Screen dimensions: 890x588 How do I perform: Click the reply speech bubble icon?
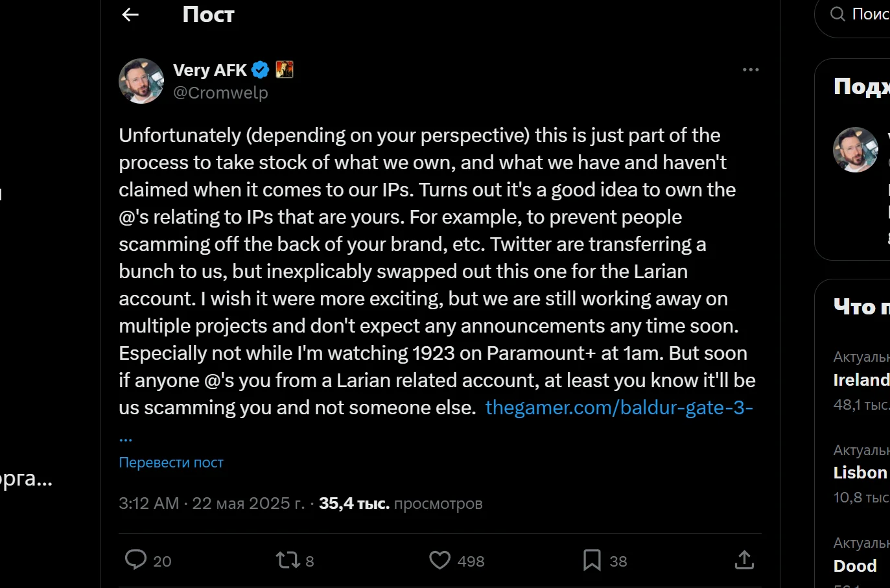coord(135,560)
